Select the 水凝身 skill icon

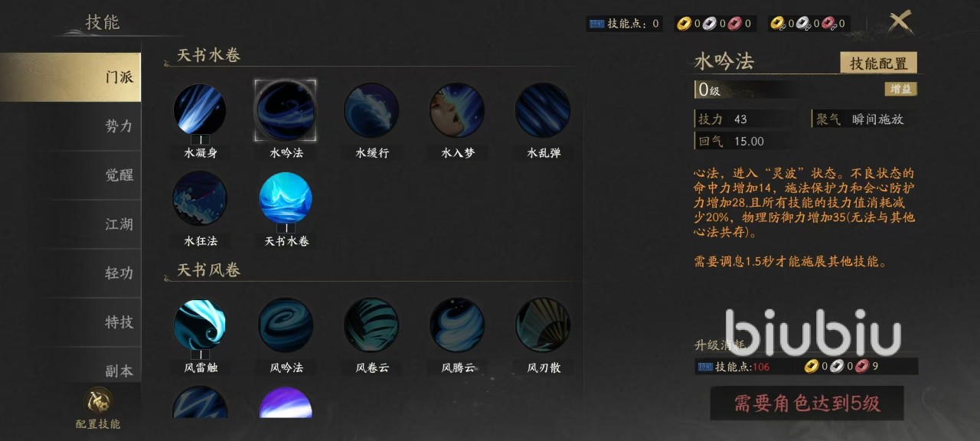point(200,110)
